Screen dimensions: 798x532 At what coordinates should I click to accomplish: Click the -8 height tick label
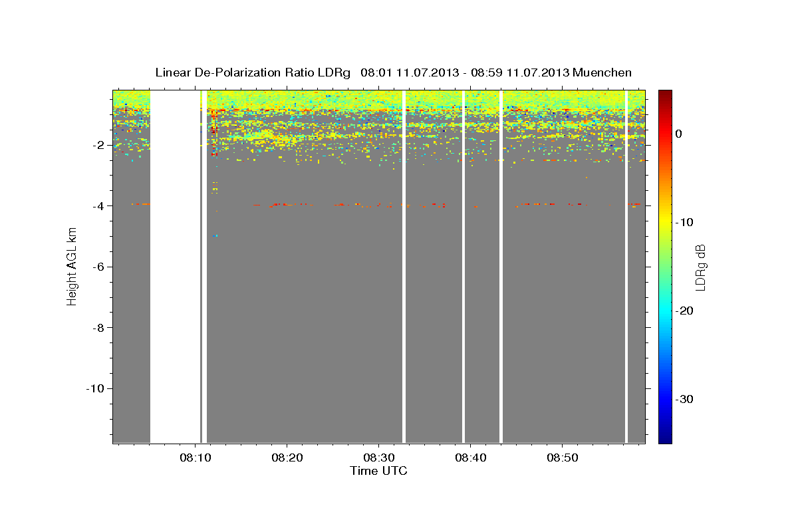tap(100, 328)
